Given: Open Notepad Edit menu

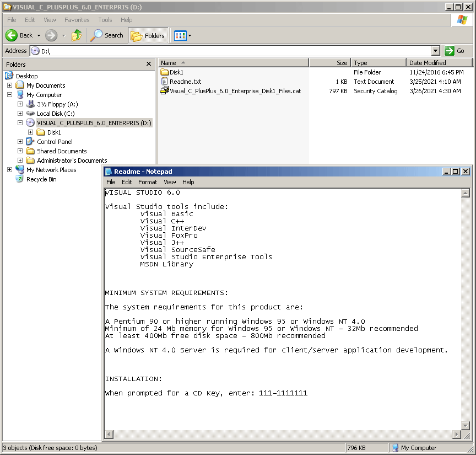Looking at the screenshot, I should point(127,182).
